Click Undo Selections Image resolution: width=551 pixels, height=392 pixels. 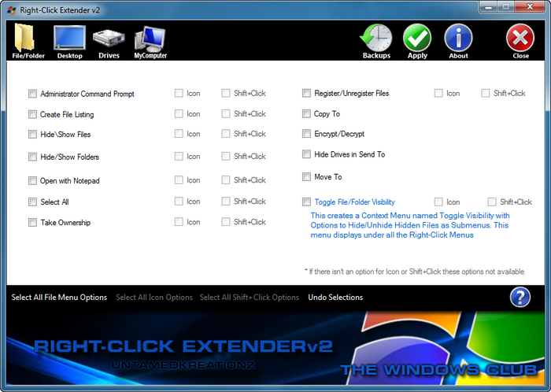[x=335, y=298]
